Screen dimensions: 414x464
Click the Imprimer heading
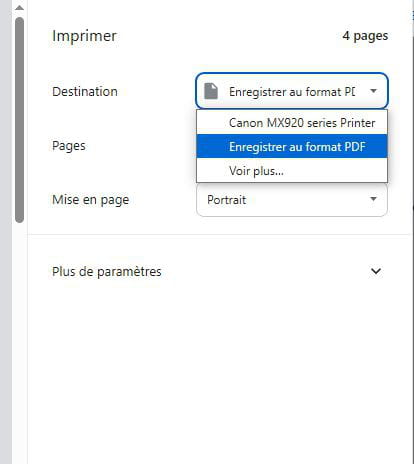pyautogui.click(x=84, y=36)
